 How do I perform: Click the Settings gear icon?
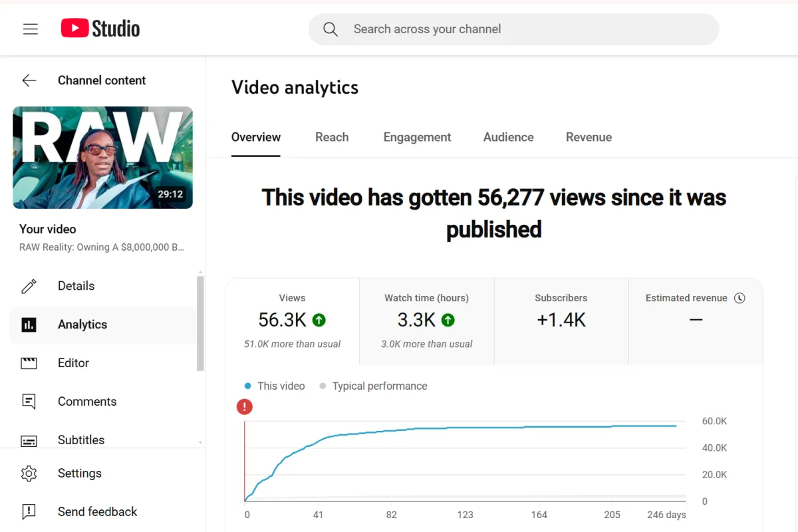point(29,473)
